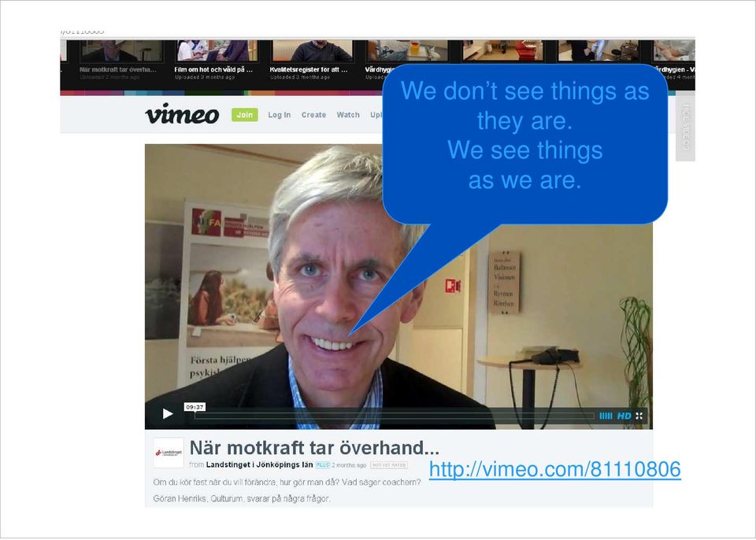Play the video with the play button
Screen dimensions: 756x540
tap(167, 414)
